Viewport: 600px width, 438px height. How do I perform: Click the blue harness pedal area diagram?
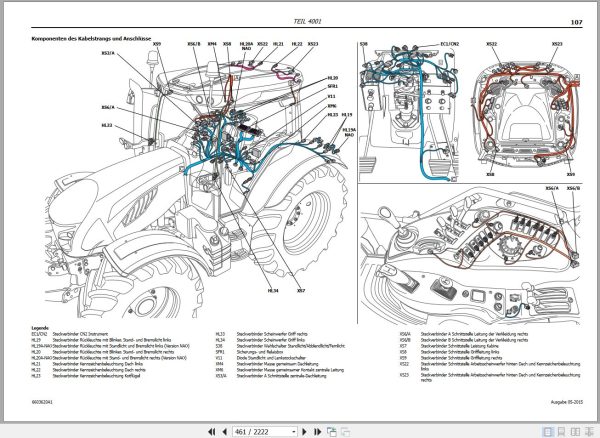click(409, 112)
